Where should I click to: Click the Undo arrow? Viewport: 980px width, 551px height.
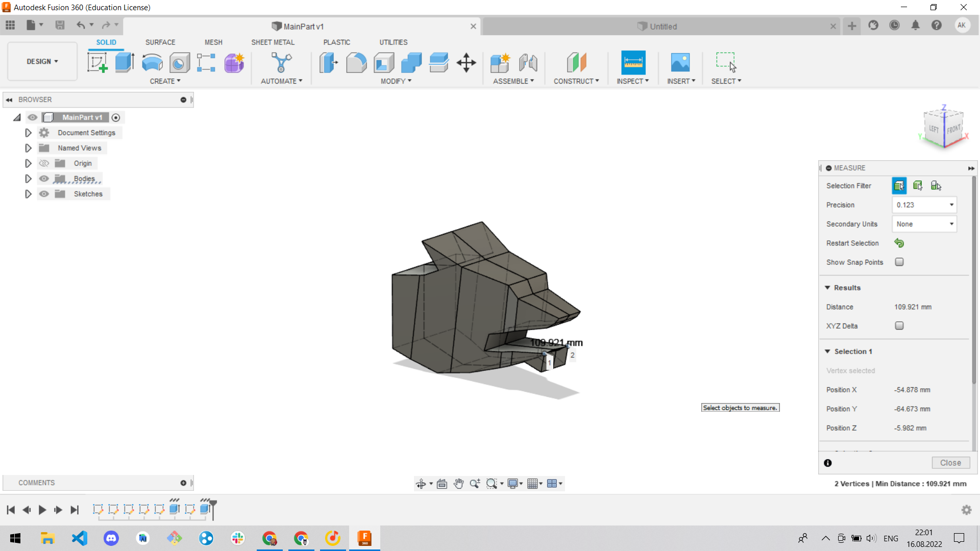pyautogui.click(x=81, y=25)
